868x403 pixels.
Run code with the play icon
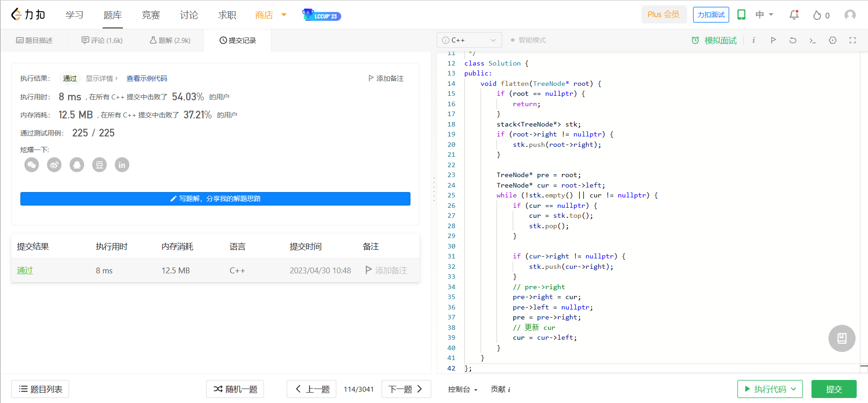pos(773,40)
